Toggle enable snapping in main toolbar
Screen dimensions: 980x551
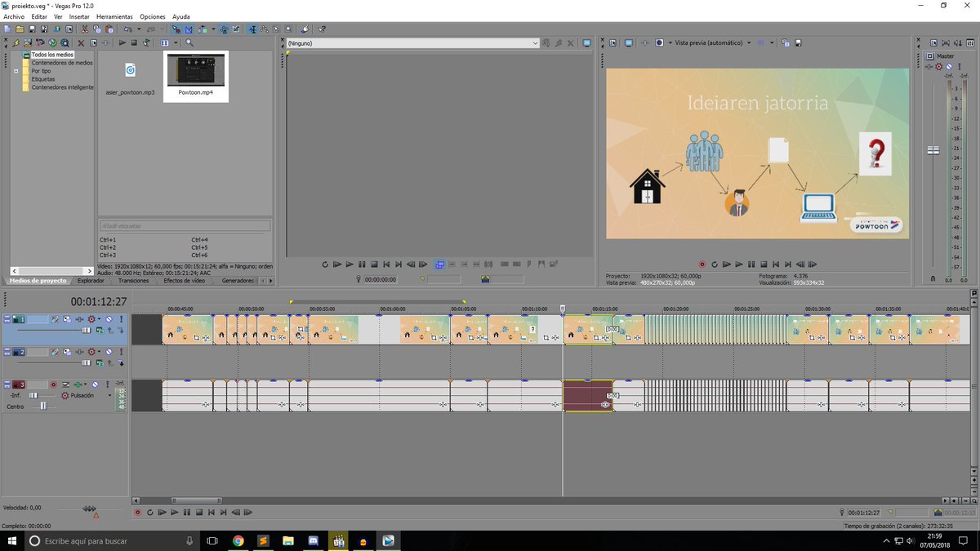click(x=177, y=29)
